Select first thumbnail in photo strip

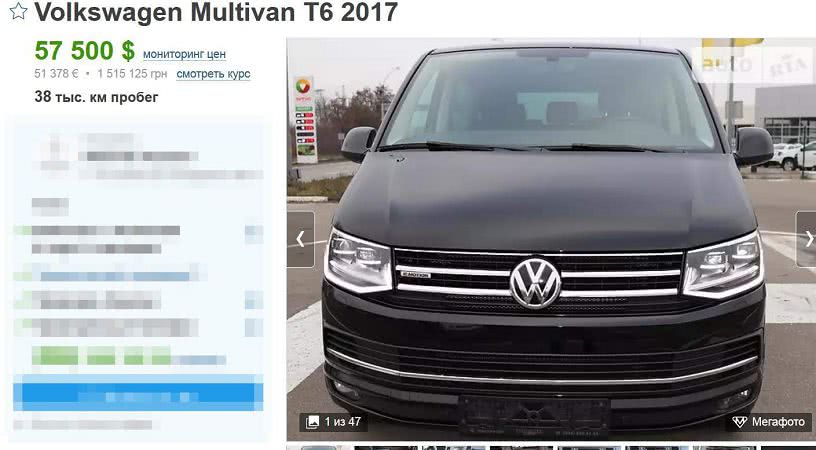coord(318,447)
